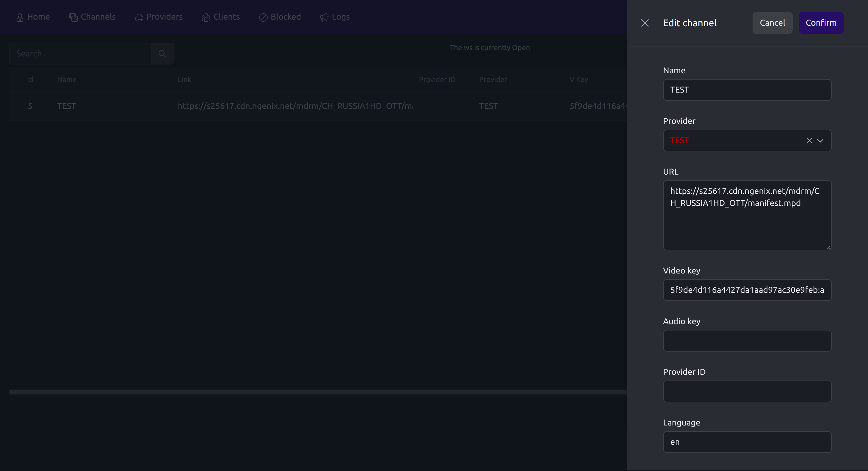This screenshot has width=868, height=471.
Task: Click the Provider ID column header
Action: (x=437, y=80)
